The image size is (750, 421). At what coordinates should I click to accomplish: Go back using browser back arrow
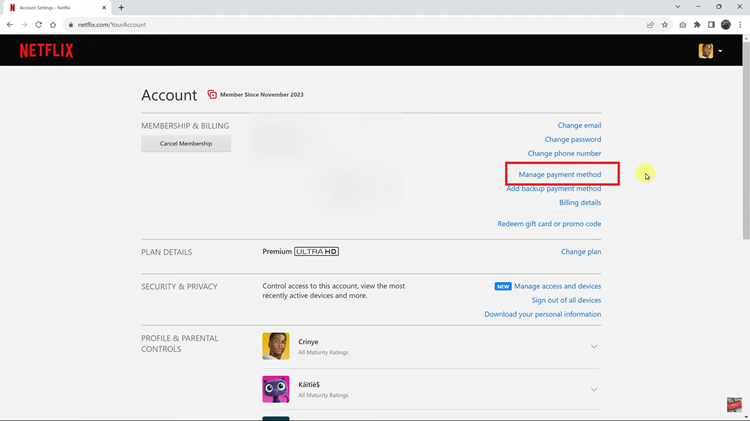point(10,24)
